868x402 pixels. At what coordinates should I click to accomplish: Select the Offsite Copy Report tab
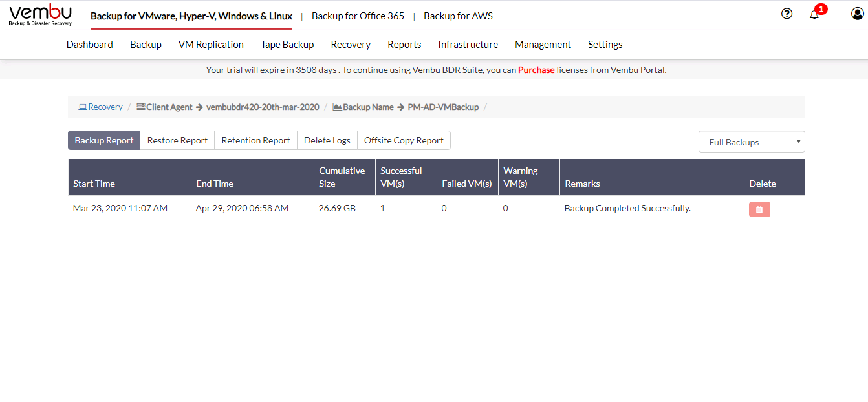404,140
